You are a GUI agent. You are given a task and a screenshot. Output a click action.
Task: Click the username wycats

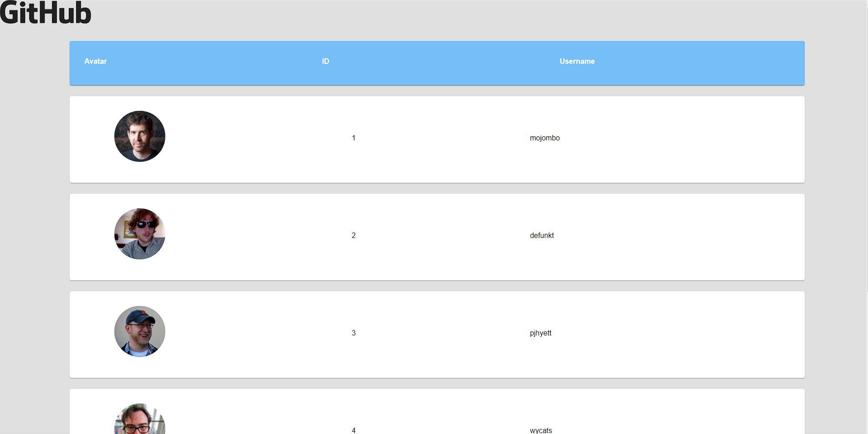(541, 430)
